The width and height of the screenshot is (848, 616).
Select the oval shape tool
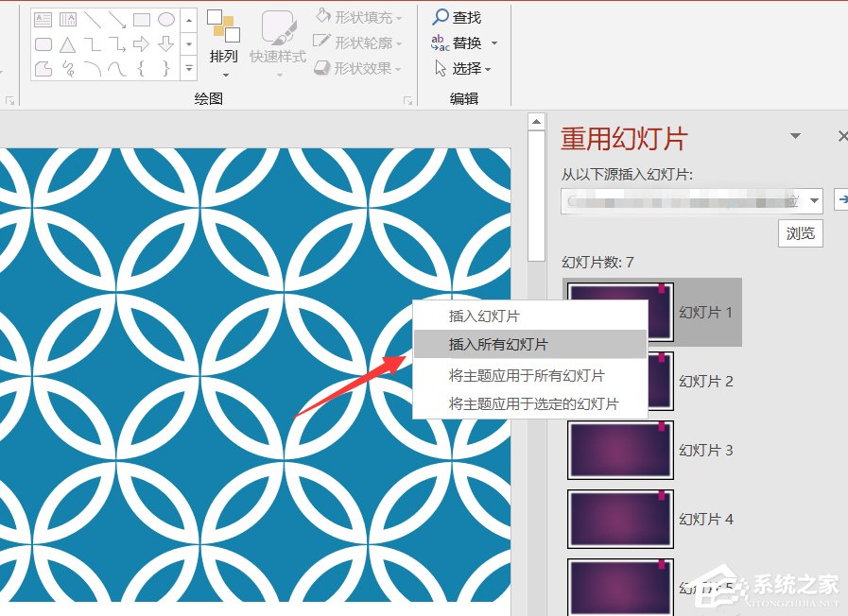[x=165, y=19]
